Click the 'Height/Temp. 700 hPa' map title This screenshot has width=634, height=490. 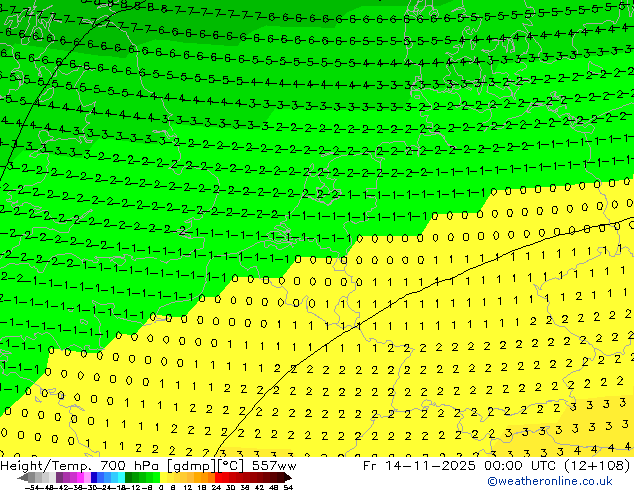[x=80, y=466]
